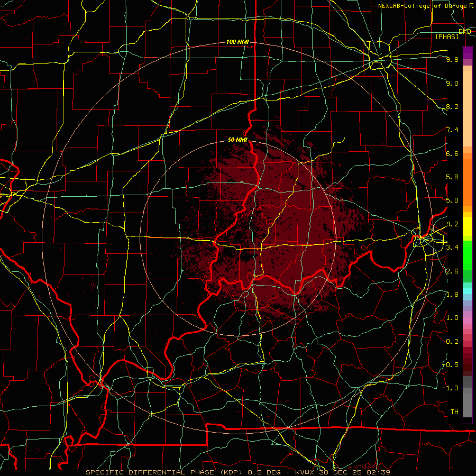Select the bright yellow color bar segment
Viewport: 476px width, 476px height.
click(x=467, y=226)
